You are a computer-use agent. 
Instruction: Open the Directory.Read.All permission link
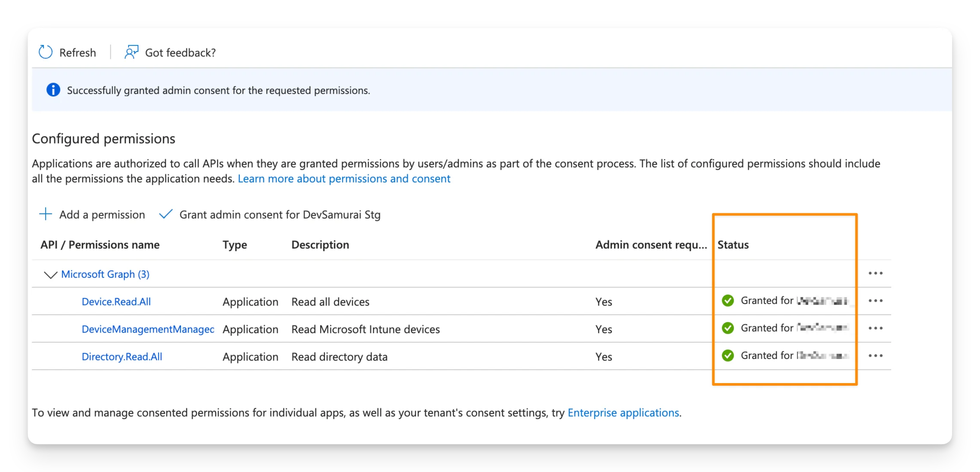122,356
